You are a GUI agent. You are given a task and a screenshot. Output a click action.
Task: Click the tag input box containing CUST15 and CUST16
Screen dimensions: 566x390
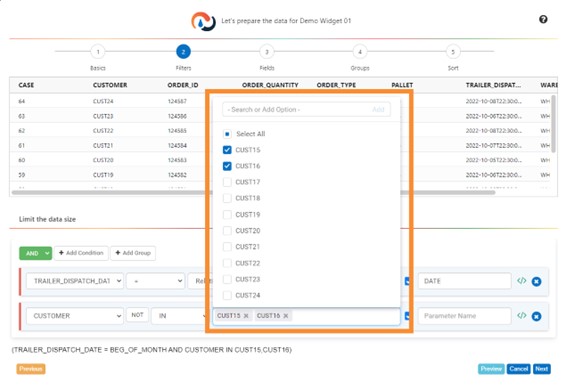click(306, 316)
